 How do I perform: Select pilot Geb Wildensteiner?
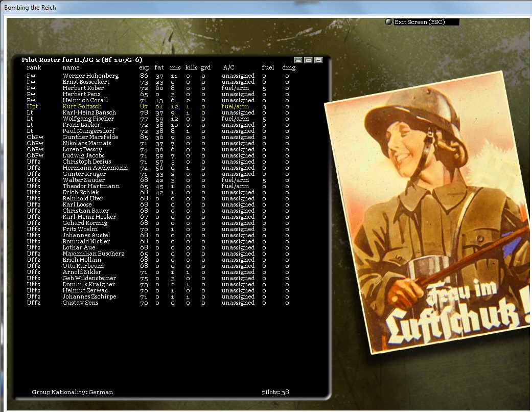click(89, 278)
